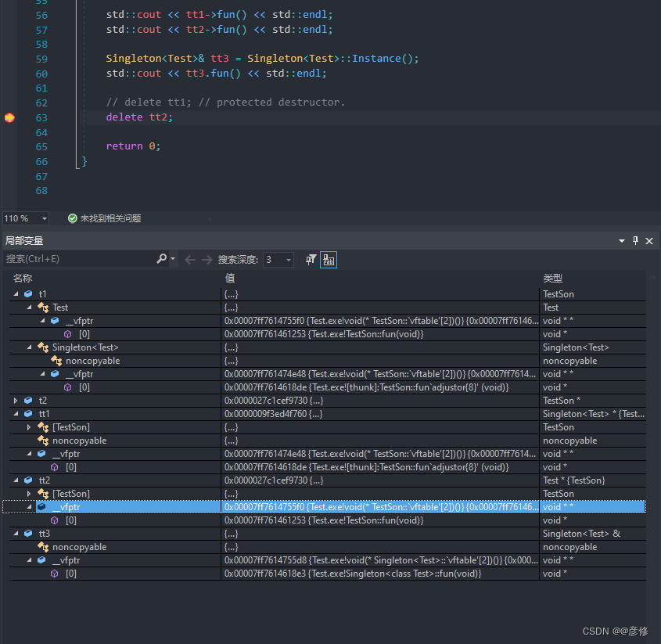The image size is (661, 644).
Task: Toggle the pin filter icon in Locals toolbar
Action: click(311, 259)
